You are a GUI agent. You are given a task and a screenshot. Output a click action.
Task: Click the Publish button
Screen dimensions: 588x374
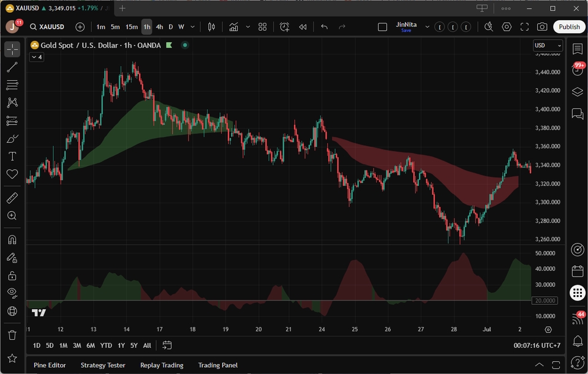coord(569,27)
